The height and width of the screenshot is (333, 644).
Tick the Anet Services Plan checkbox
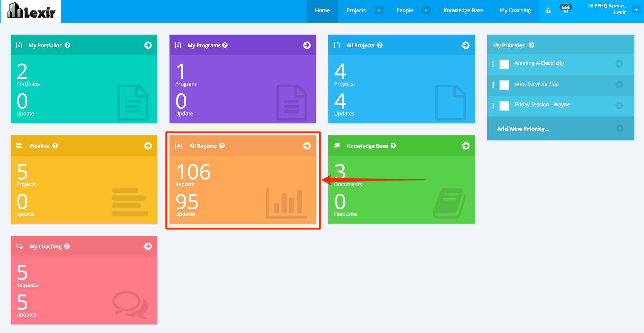pos(504,85)
